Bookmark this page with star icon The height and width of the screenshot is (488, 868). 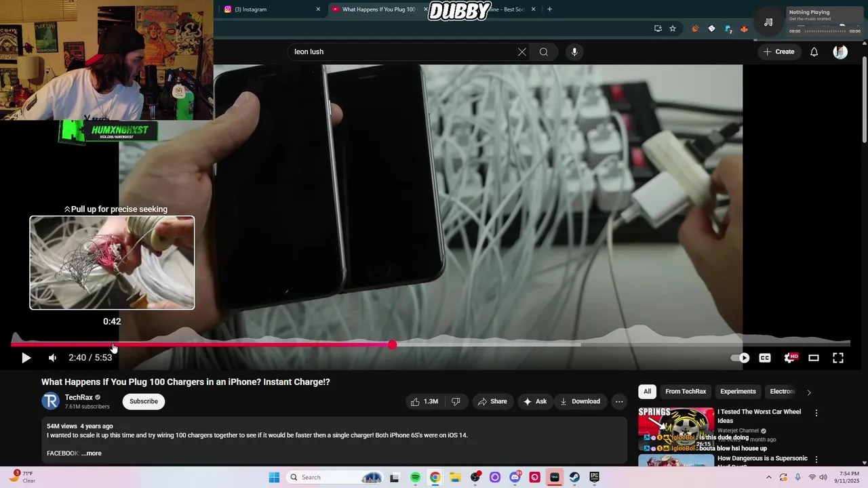(x=673, y=28)
